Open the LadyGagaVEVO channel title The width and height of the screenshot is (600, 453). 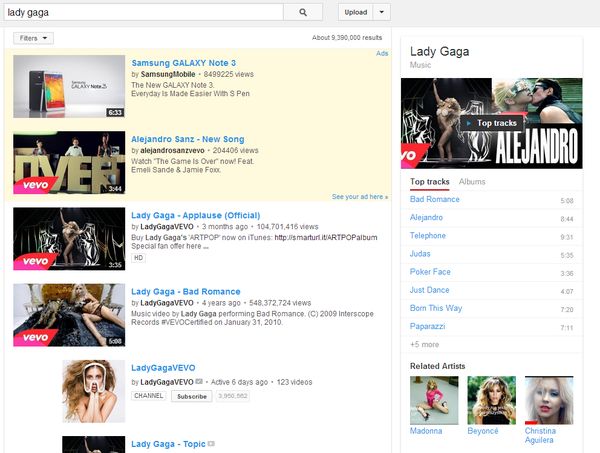pos(163,368)
